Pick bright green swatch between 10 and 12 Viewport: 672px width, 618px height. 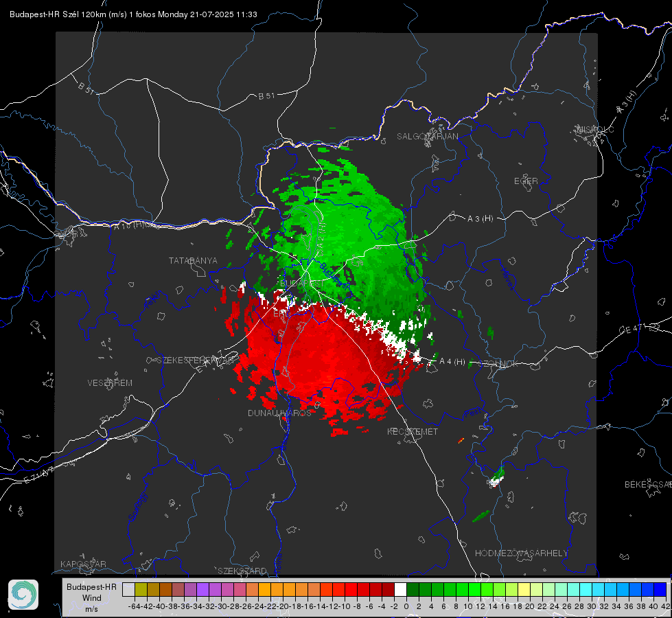[474, 589]
